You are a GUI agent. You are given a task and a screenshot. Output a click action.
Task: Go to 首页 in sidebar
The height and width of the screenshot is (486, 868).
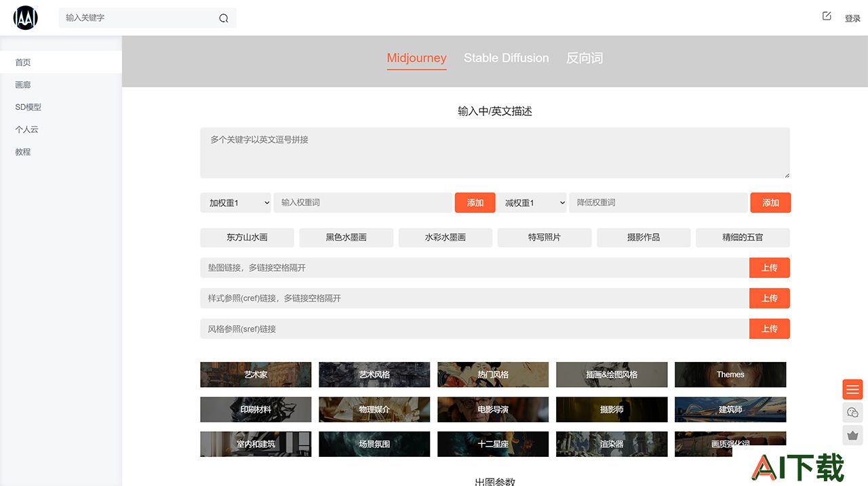click(61, 62)
